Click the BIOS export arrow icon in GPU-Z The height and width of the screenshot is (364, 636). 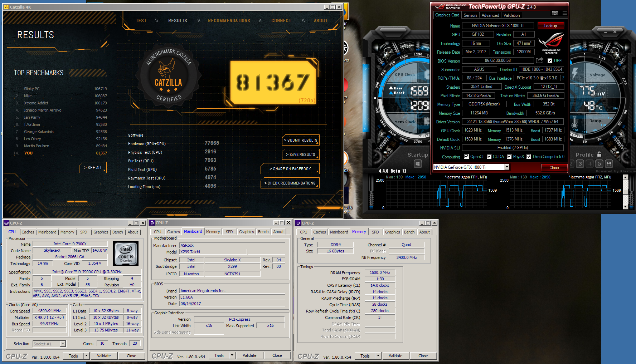click(539, 60)
